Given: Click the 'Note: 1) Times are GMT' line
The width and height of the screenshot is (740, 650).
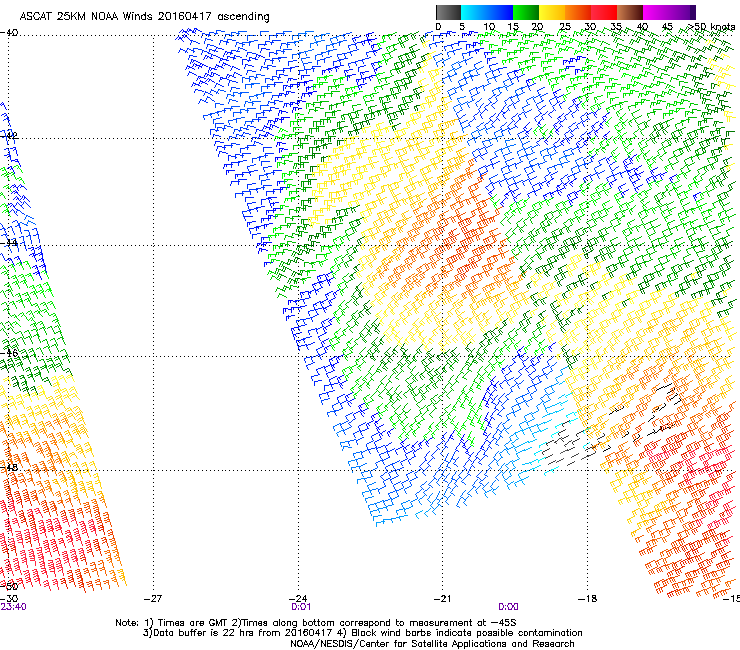Looking at the screenshot, I should pyautogui.click(x=316, y=623).
